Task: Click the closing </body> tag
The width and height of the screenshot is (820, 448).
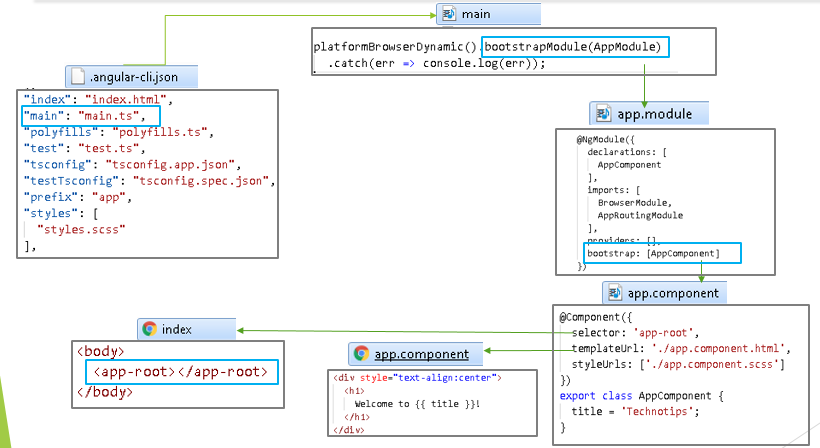Action: (x=105, y=392)
